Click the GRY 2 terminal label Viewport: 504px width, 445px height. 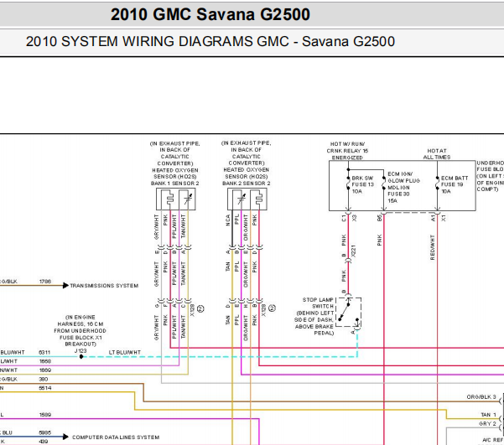[487, 424]
